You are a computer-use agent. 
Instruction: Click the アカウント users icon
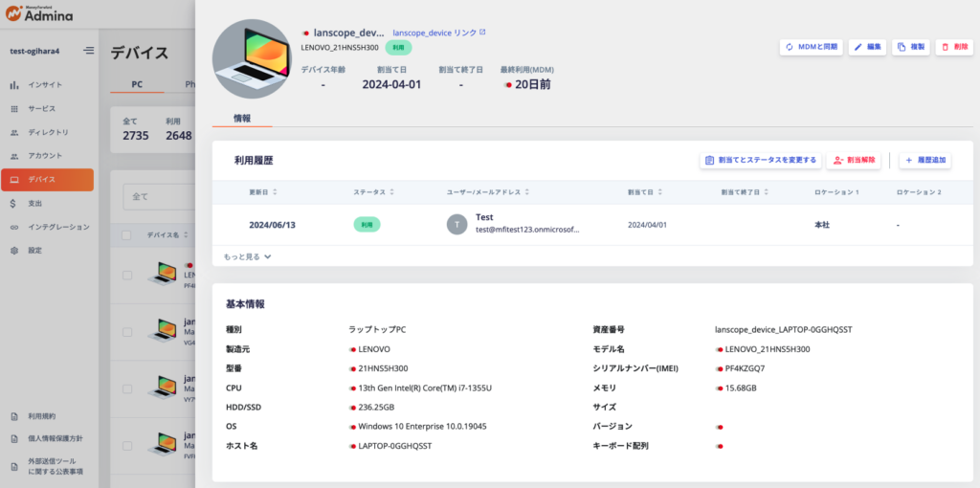pos(14,156)
